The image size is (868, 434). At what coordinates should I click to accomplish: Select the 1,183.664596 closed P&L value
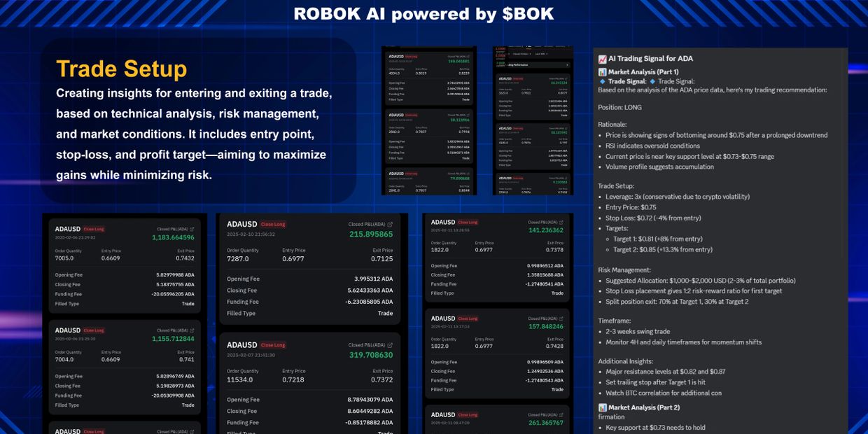173,237
